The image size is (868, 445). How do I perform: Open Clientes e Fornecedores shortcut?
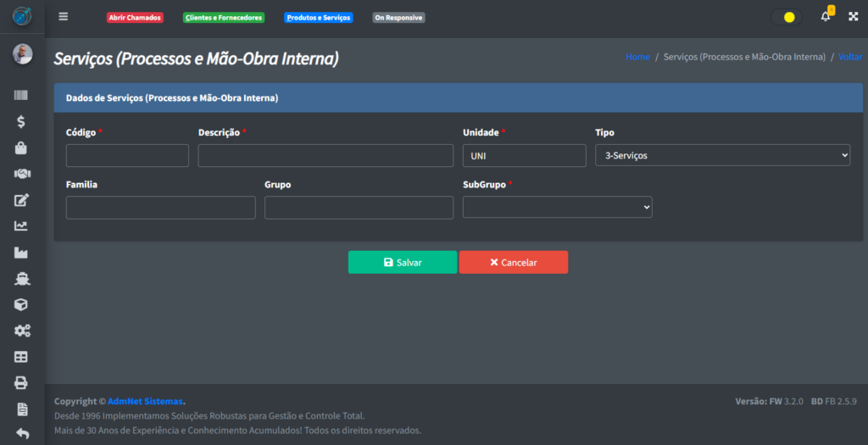point(224,18)
